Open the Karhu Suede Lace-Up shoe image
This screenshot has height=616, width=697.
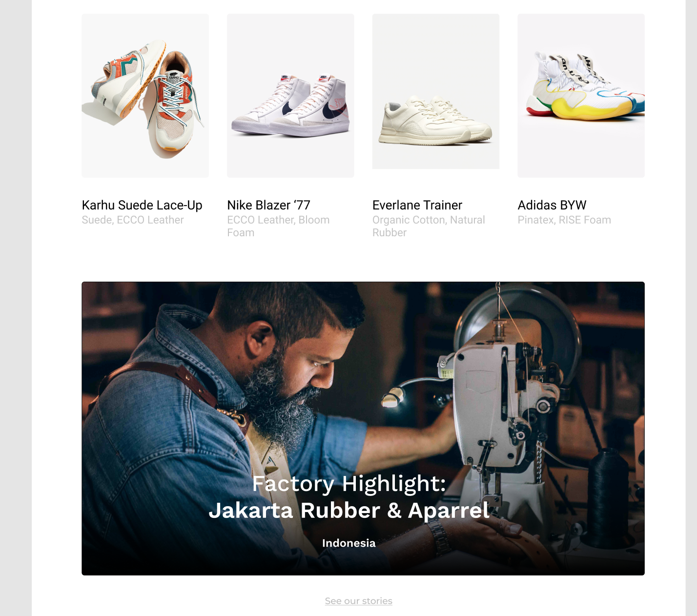[145, 96]
